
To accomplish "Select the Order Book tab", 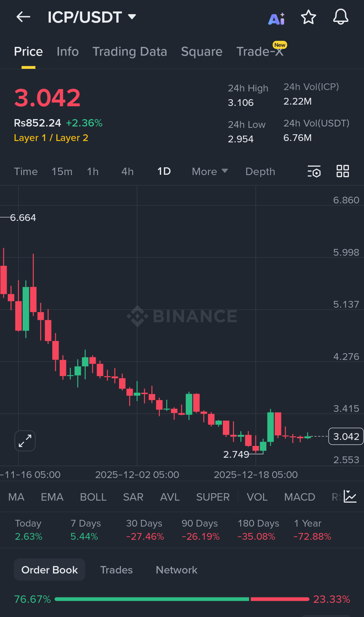I will coord(50,569).
